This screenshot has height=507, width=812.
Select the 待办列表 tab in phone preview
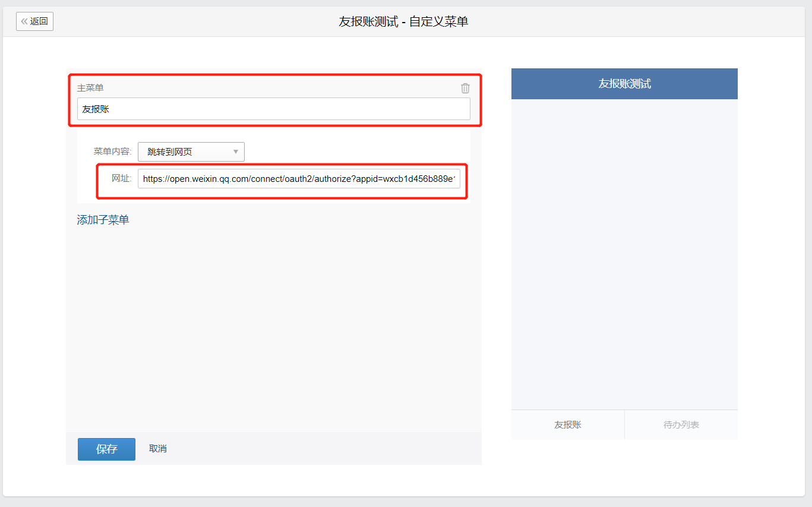coord(681,425)
